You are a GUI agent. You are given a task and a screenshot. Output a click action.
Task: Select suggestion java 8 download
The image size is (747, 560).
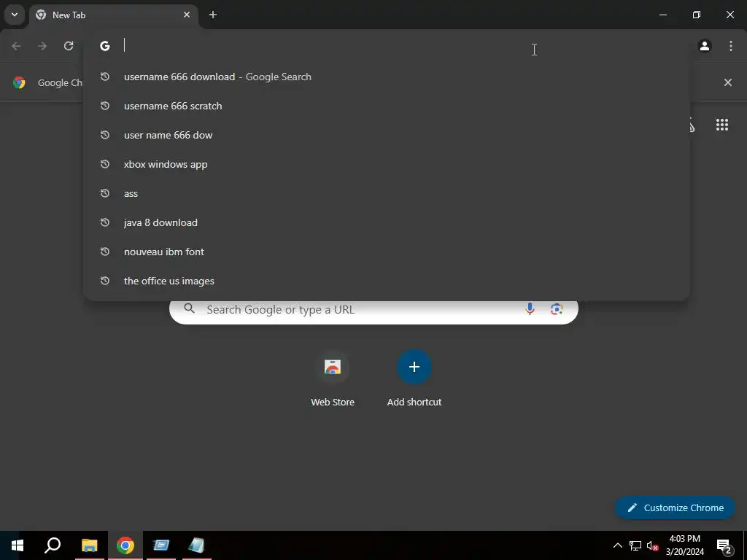click(x=387, y=222)
